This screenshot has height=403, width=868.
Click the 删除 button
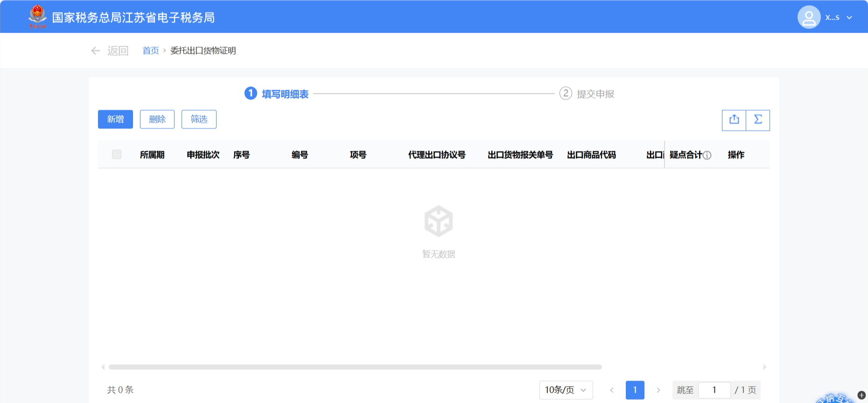(157, 119)
